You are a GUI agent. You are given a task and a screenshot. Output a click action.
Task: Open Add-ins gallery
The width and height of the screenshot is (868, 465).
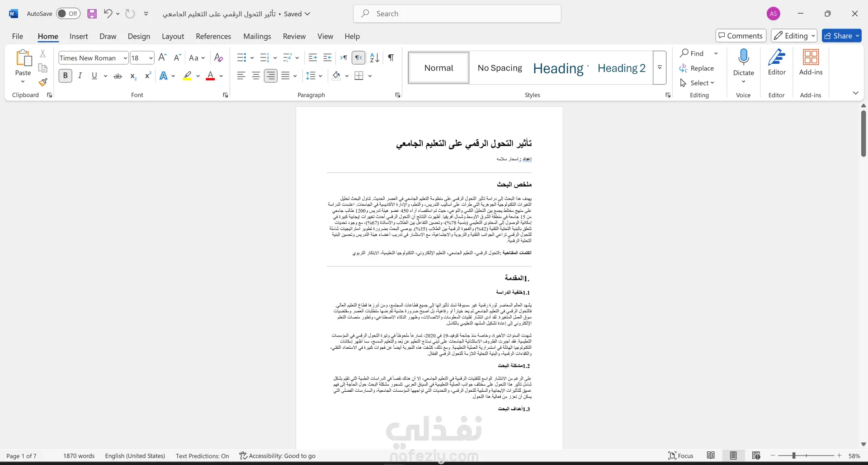(x=811, y=62)
